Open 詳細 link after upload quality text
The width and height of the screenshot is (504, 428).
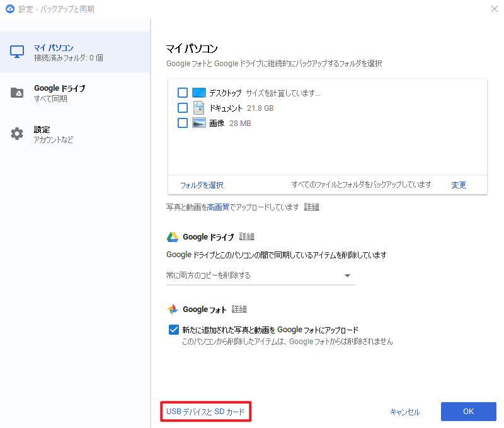(x=311, y=207)
